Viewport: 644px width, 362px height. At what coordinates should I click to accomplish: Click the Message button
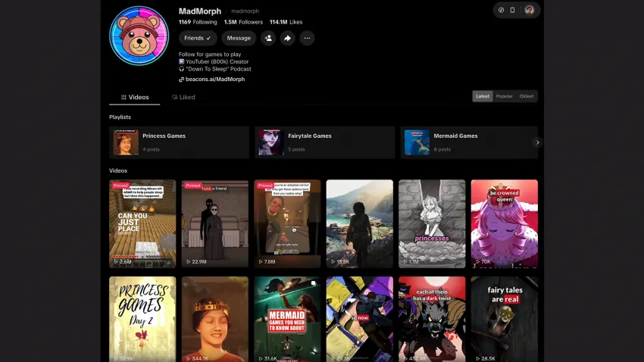(x=239, y=38)
